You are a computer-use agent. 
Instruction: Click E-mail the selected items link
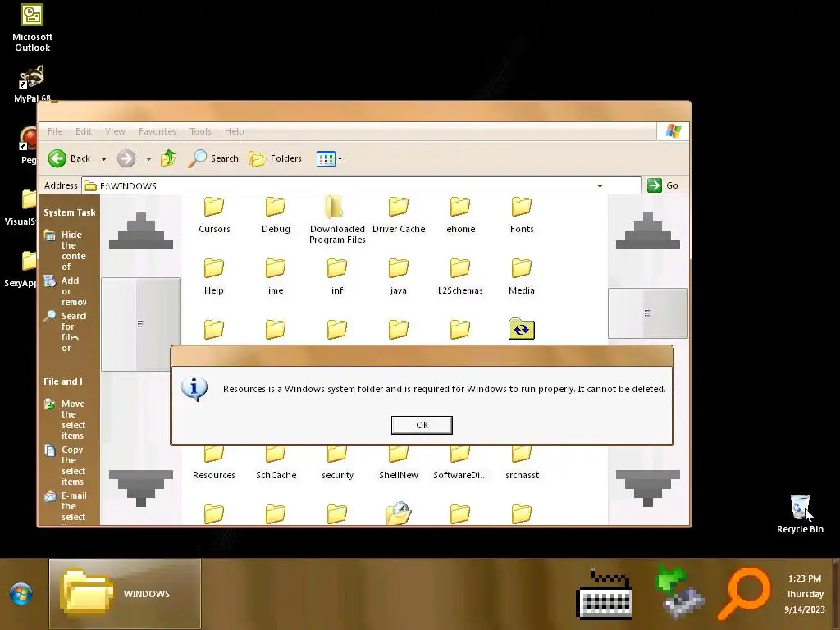click(x=66, y=506)
